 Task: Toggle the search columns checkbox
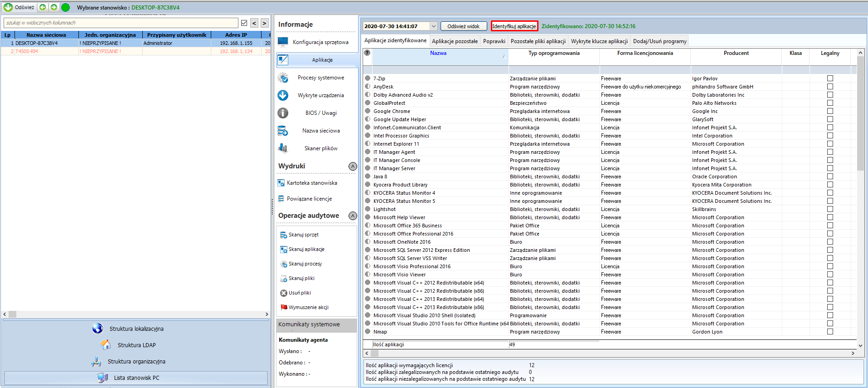coord(244,23)
